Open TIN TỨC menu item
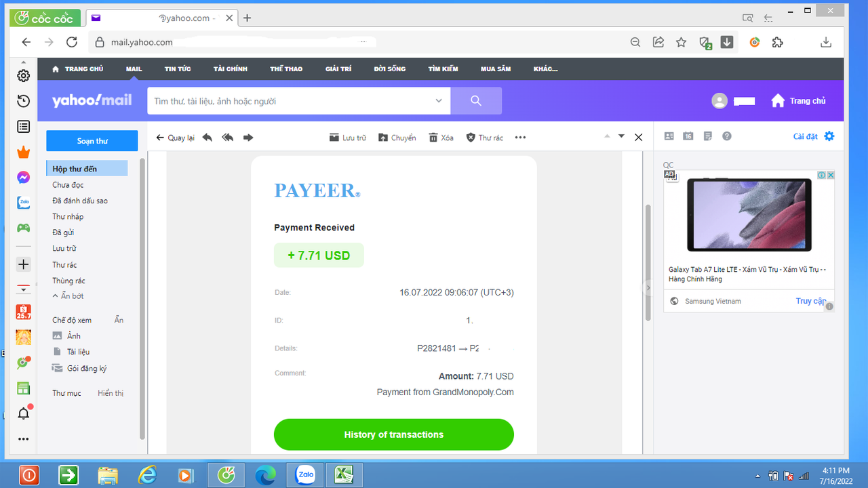Viewport: 868px width, 488px height. (178, 69)
